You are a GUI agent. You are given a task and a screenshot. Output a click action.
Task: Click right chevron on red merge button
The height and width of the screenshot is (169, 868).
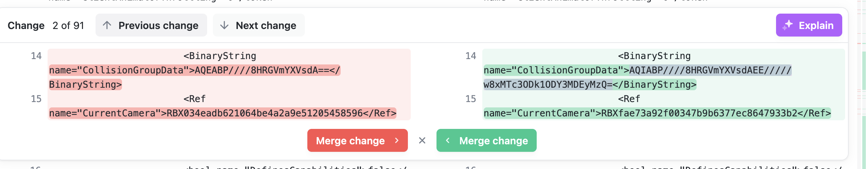point(396,140)
